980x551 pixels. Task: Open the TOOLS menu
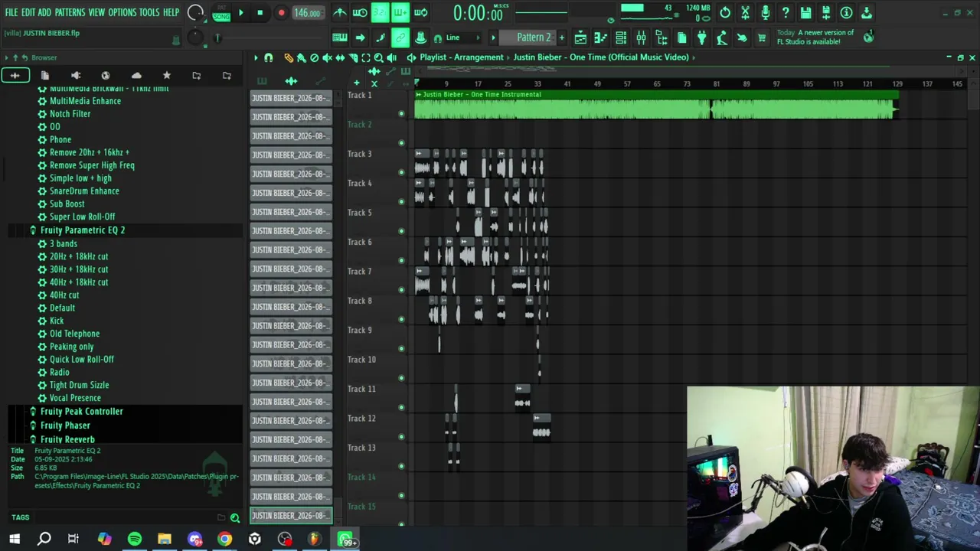(149, 13)
